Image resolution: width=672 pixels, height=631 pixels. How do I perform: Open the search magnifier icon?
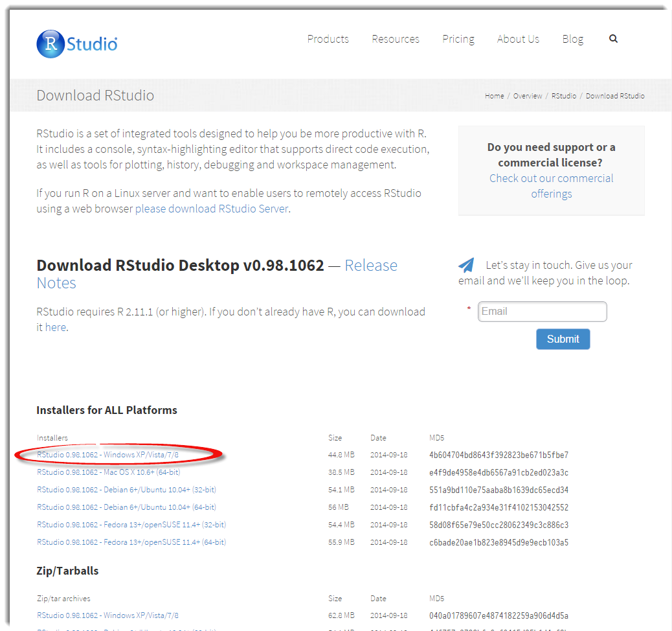pos(613,39)
